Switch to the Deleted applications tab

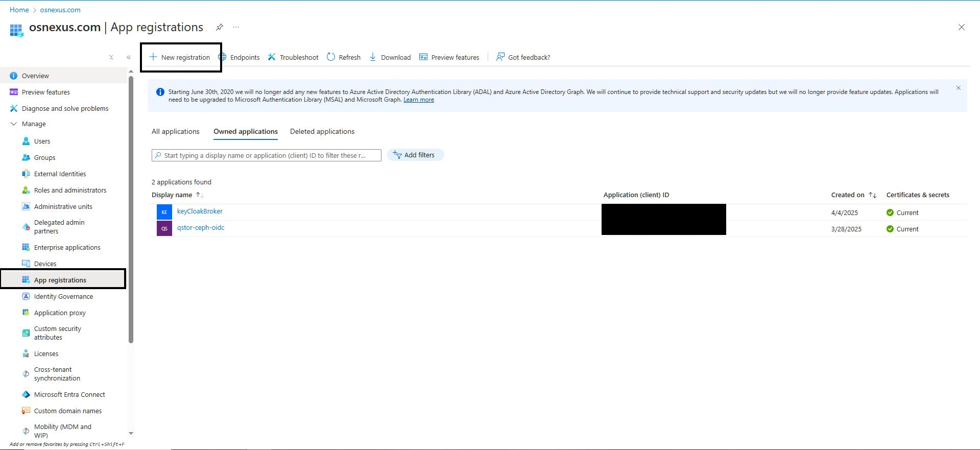tap(322, 131)
